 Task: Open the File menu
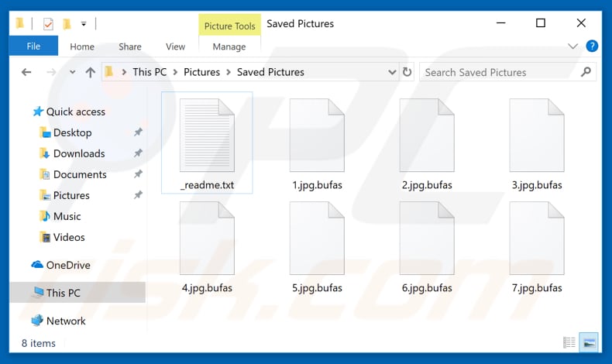coord(33,46)
